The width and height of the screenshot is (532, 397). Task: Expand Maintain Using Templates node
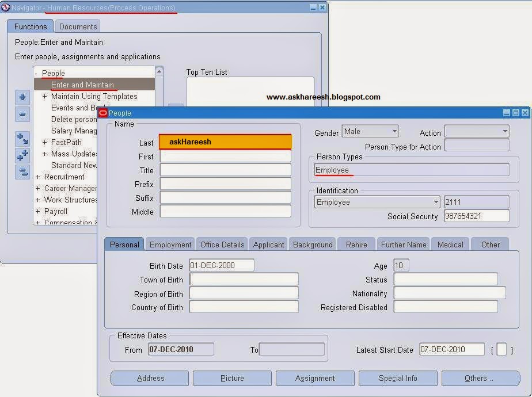44,96
